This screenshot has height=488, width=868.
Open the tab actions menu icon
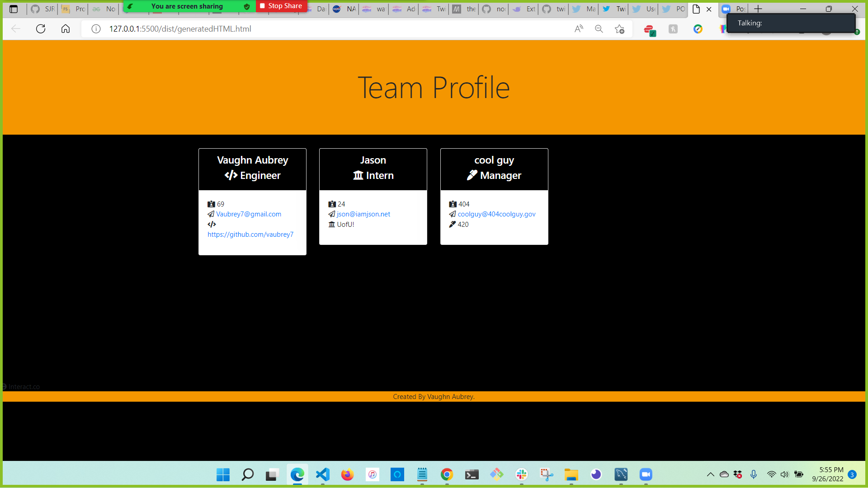14,9
